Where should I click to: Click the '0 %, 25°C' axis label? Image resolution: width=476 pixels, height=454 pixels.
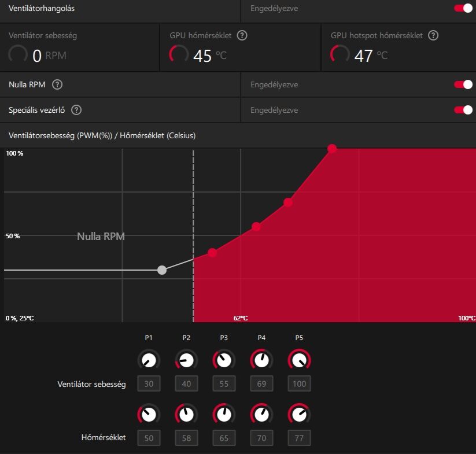pos(20,318)
